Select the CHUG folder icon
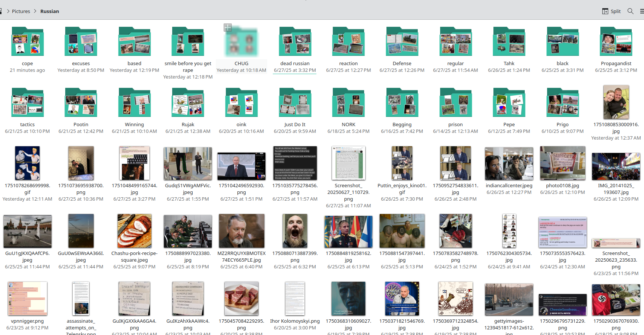 (241, 41)
